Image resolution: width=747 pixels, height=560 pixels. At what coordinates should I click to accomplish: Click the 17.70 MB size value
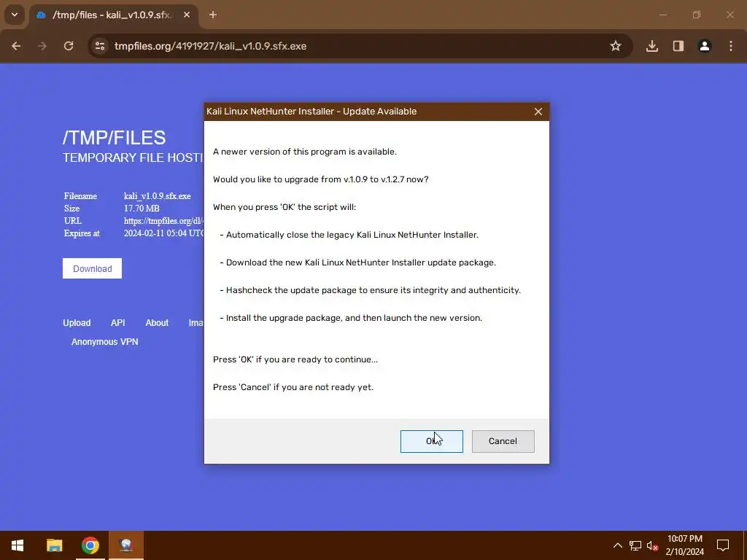pyautogui.click(x=142, y=209)
